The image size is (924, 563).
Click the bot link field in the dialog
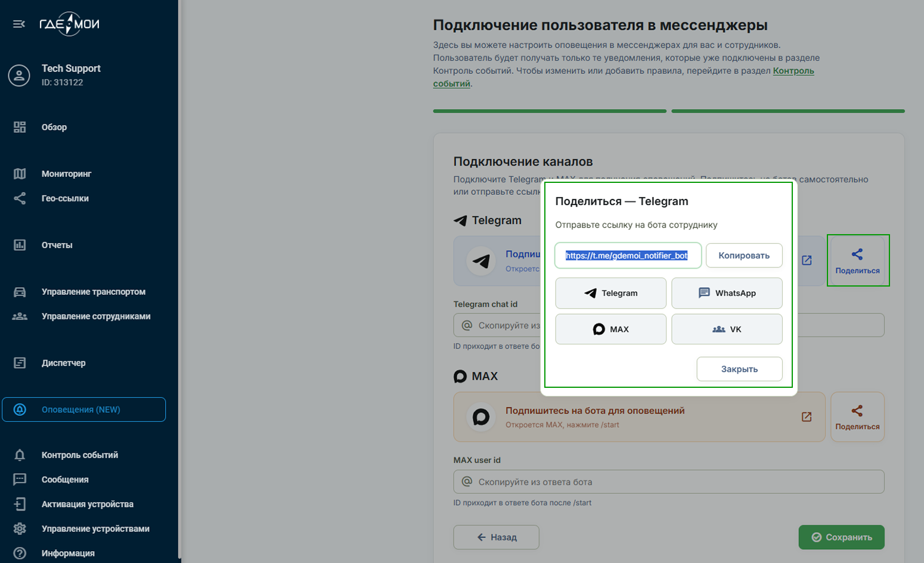(x=628, y=256)
